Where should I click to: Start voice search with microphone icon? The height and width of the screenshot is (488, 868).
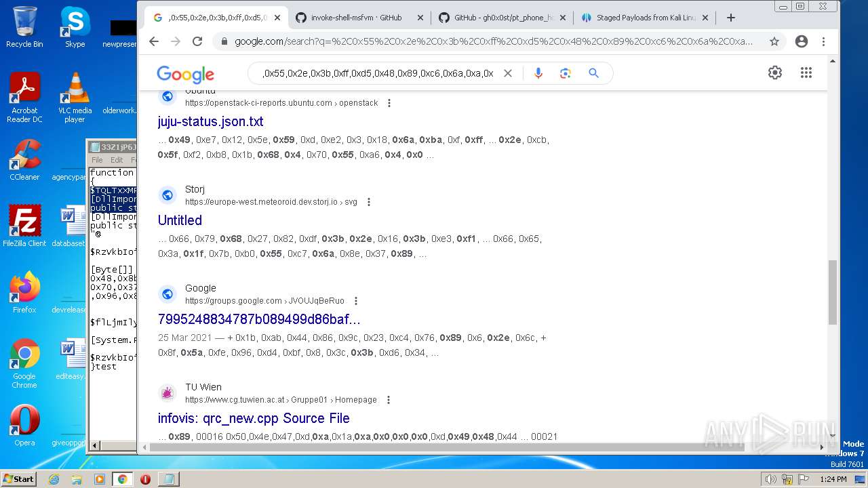538,73
